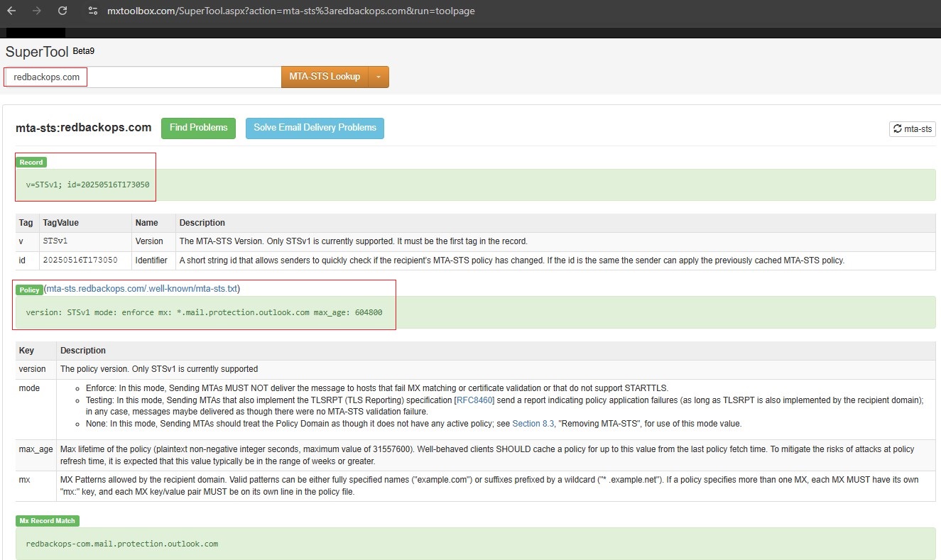Click the mta-sts refresh button
The image size is (941, 560).
pyautogui.click(x=912, y=129)
